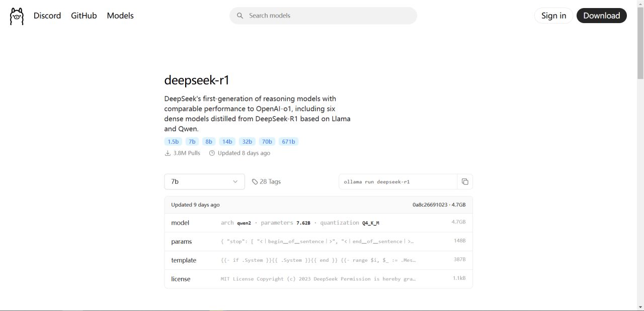Click the Updated 9 days ago text
This screenshot has height=311, width=644.
pos(195,205)
